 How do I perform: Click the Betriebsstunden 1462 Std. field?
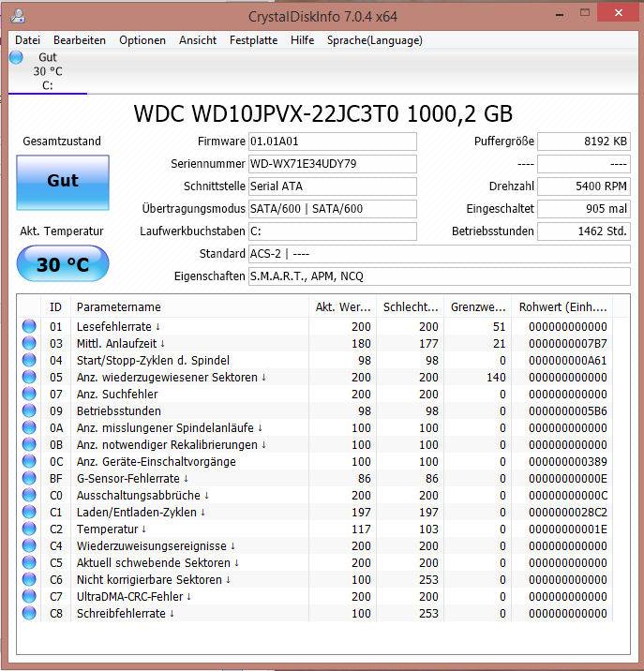[584, 231]
